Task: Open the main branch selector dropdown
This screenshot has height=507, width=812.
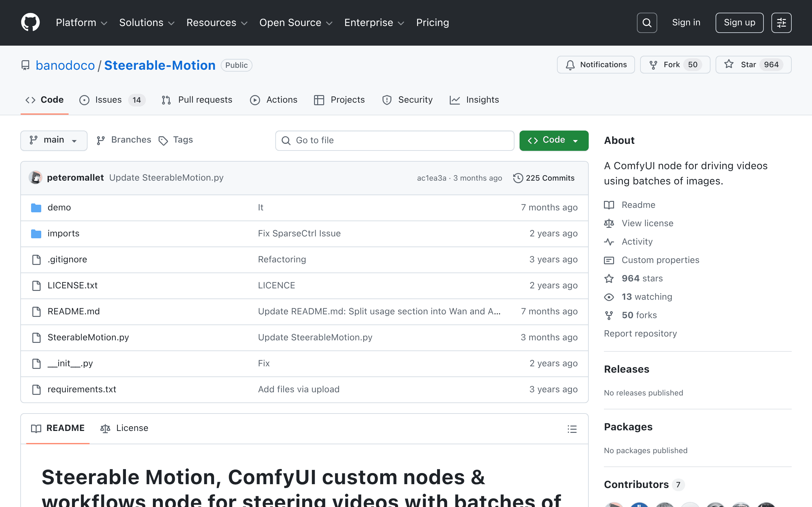Action: (54, 140)
